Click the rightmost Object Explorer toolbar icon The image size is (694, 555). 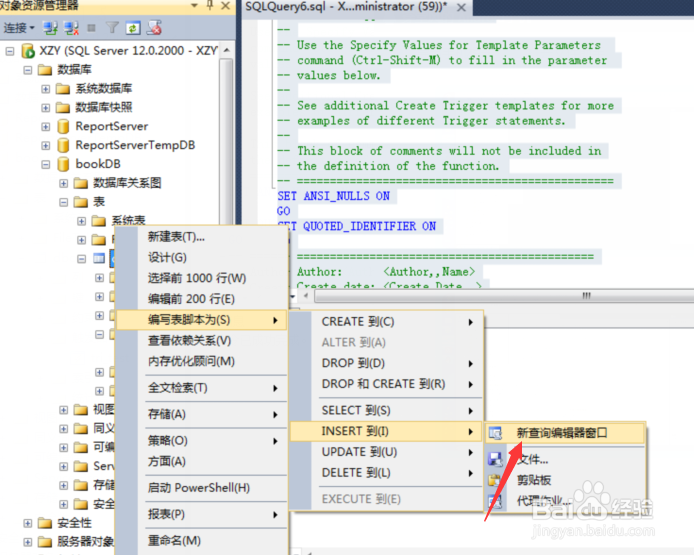(x=154, y=28)
